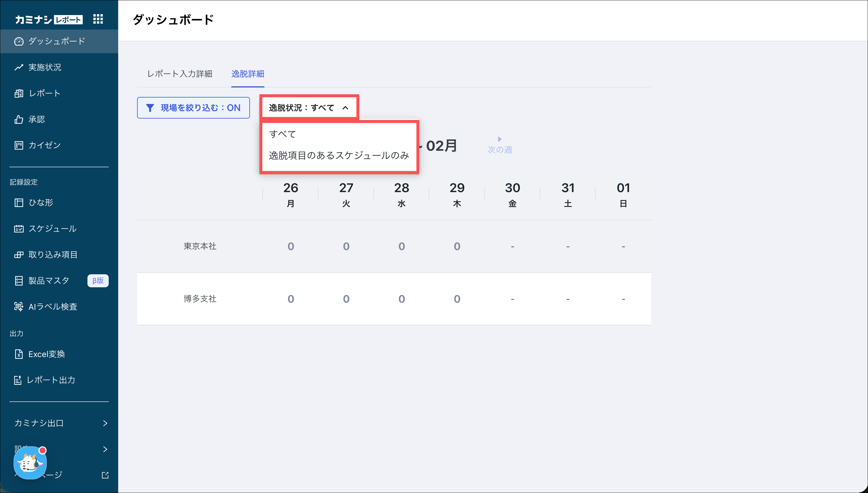The image size is (868, 493).
Task: Expand the settings row chevron below カミナシ出口
Action: point(105,449)
